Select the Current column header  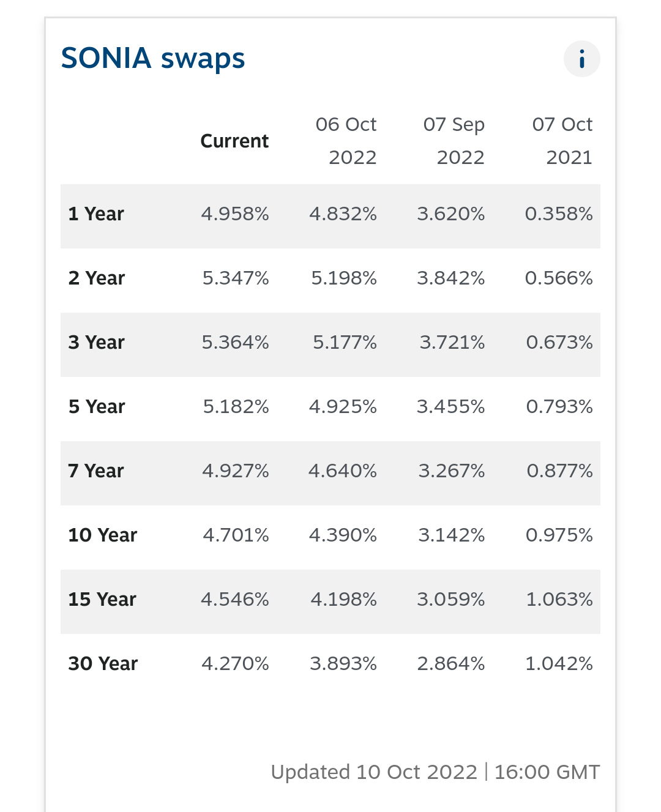[234, 141]
